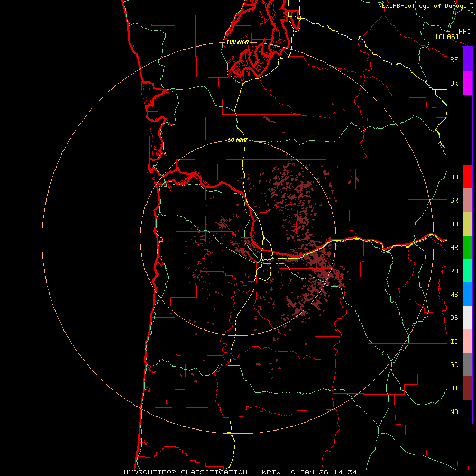
Task: Click the yellow BD legend color swatch
Action: (467, 224)
